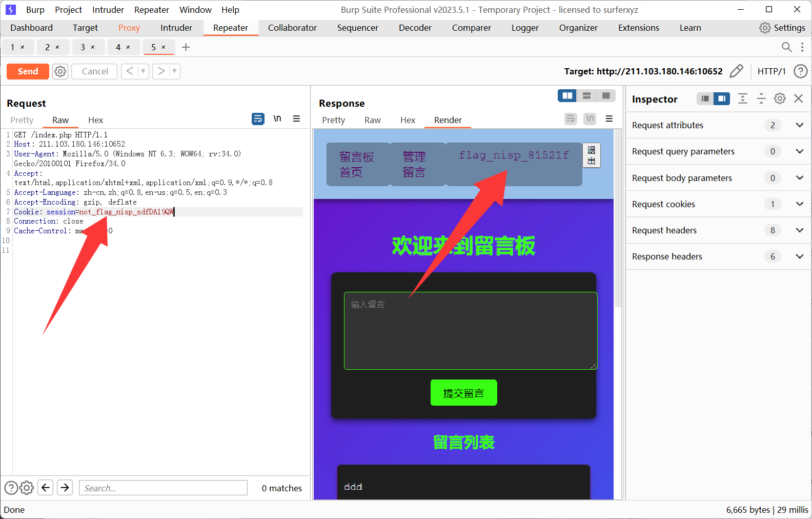Screen dimensions: 812x519
Task: Click the response render scrollbar
Action: [x=618, y=218]
